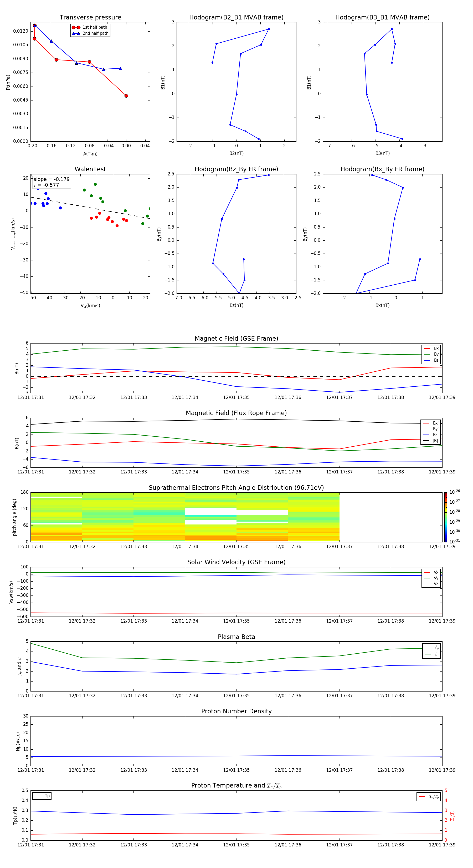This screenshot has width=473, height=868.
Task: Select the Vy legend entry
Action: pyautogui.click(x=431, y=578)
